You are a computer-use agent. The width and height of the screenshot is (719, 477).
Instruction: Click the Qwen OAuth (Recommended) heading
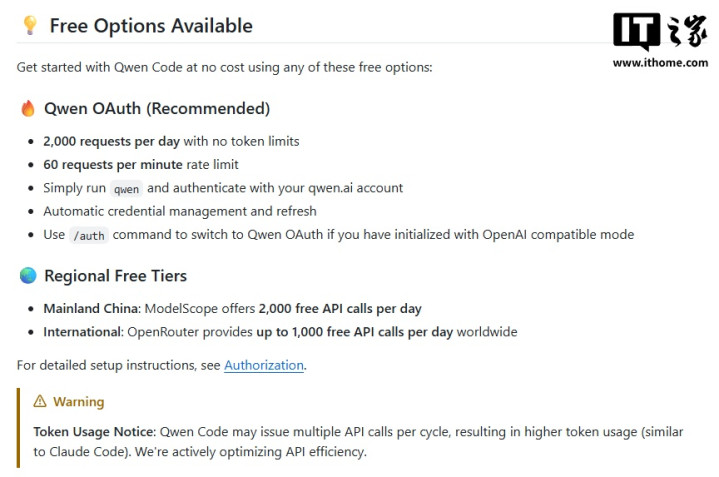tap(157, 108)
